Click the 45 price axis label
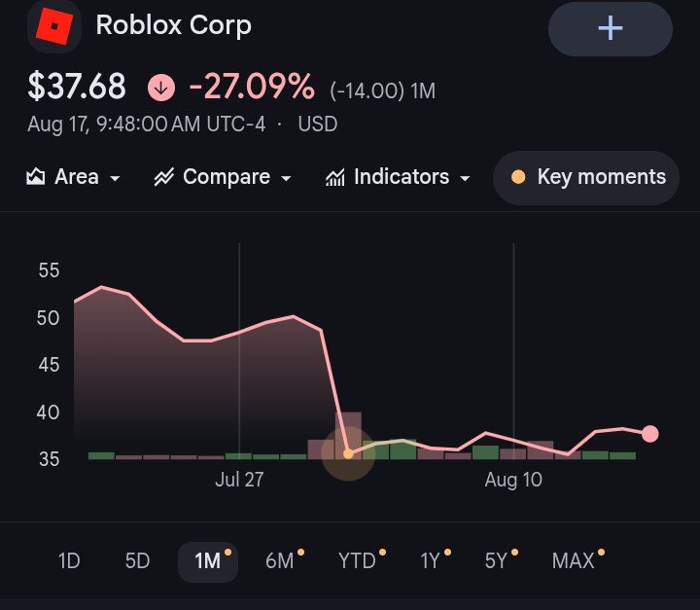Screen dimensions: 700x610 coord(49,365)
